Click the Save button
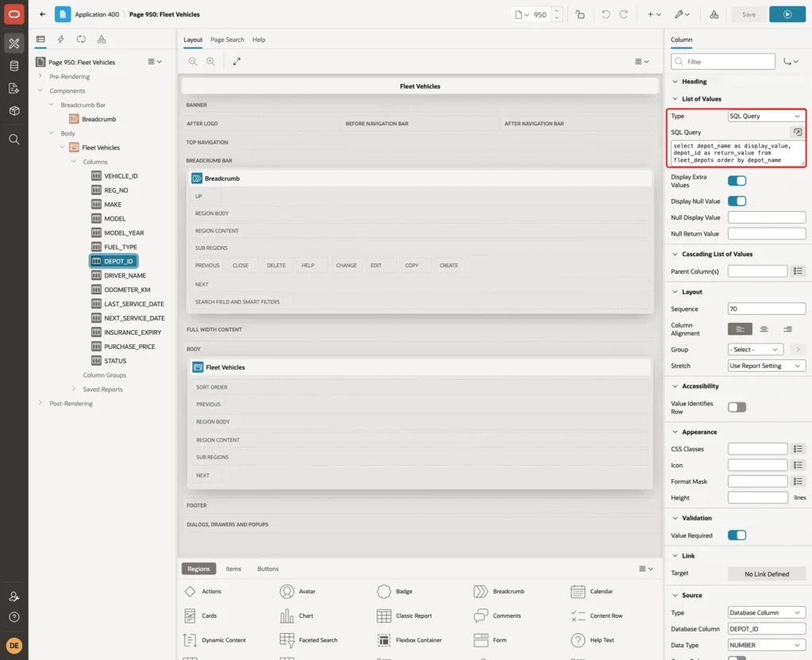 click(x=749, y=14)
